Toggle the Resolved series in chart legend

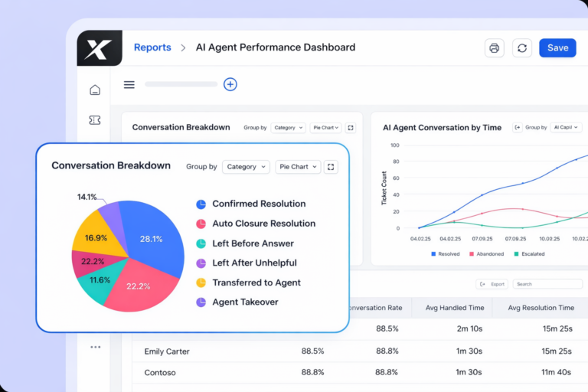pos(447,253)
